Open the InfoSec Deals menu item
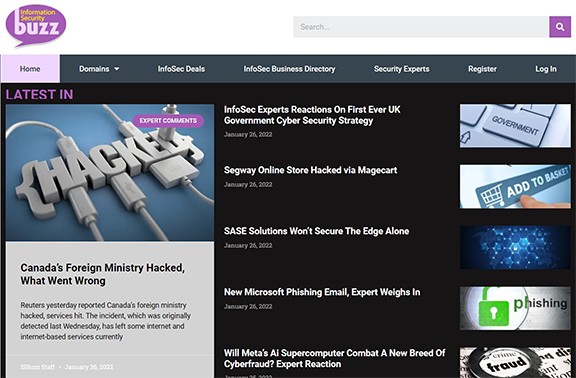The height and width of the screenshot is (378, 576). point(181,69)
